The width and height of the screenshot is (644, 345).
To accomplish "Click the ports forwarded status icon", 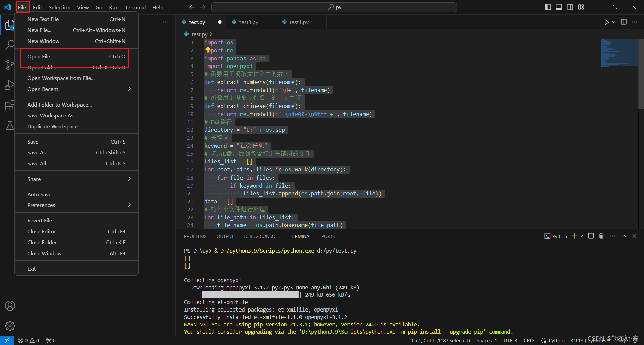I will [51, 340].
